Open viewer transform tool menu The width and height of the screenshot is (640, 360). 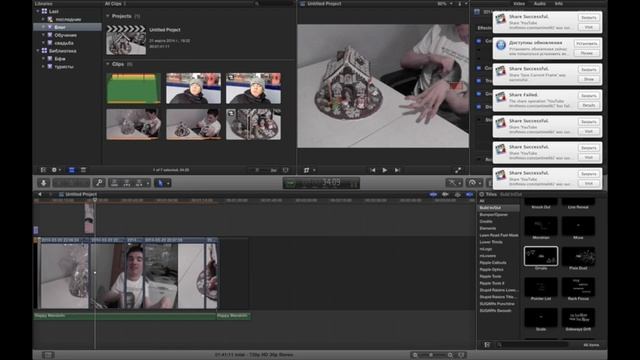309,170
